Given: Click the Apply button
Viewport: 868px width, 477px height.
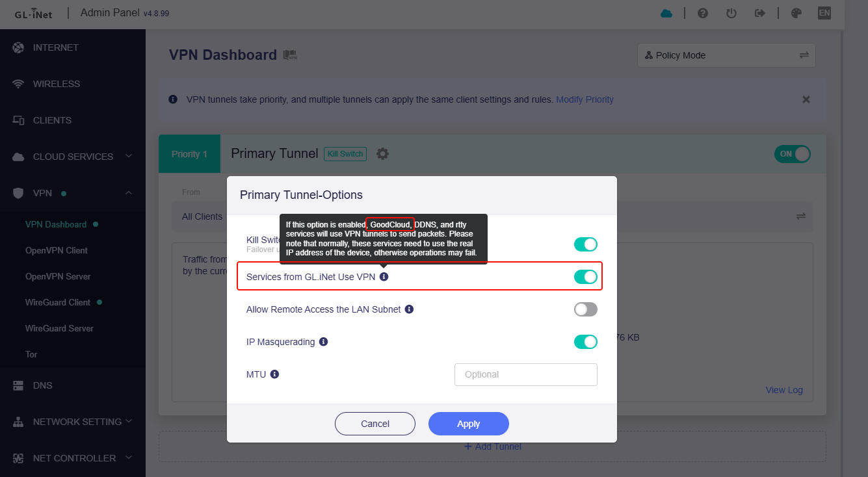Looking at the screenshot, I should (468, 424).
